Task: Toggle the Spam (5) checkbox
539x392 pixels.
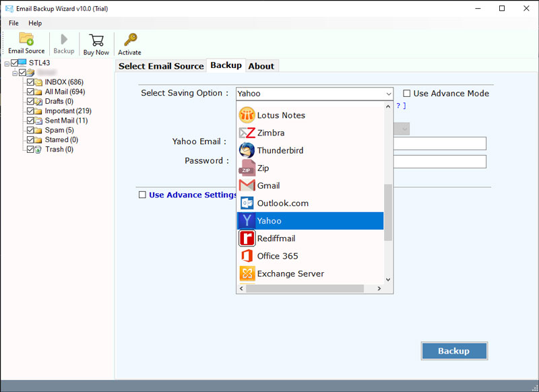Action: point(30,130)
